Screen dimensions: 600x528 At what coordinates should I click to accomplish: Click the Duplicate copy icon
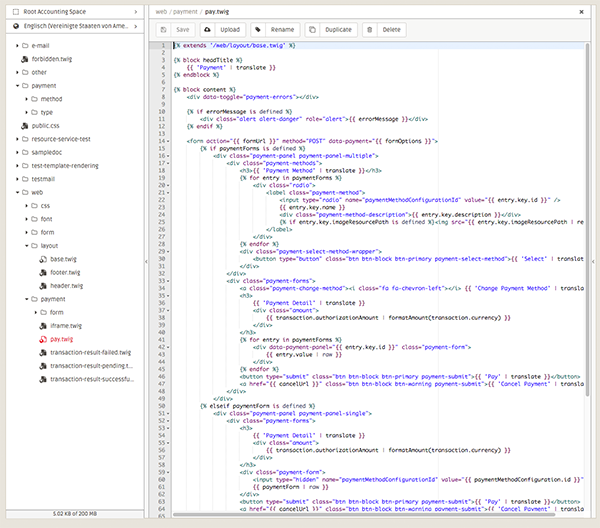coord(312,31)
